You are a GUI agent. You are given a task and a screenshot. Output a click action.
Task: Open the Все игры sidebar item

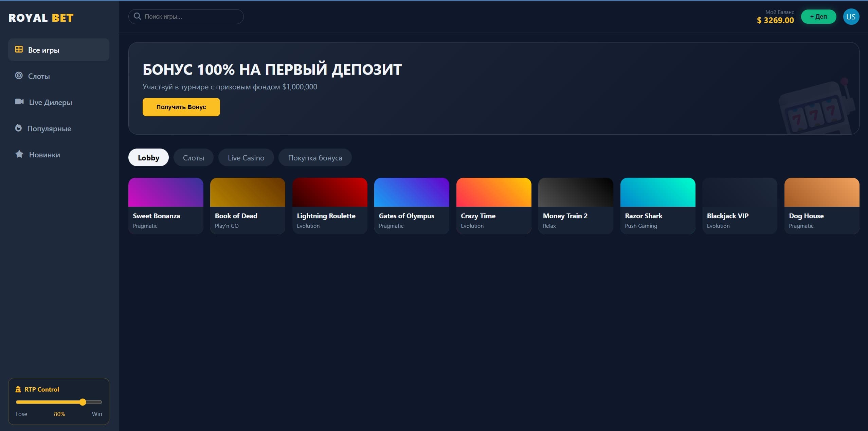point(59,50)
